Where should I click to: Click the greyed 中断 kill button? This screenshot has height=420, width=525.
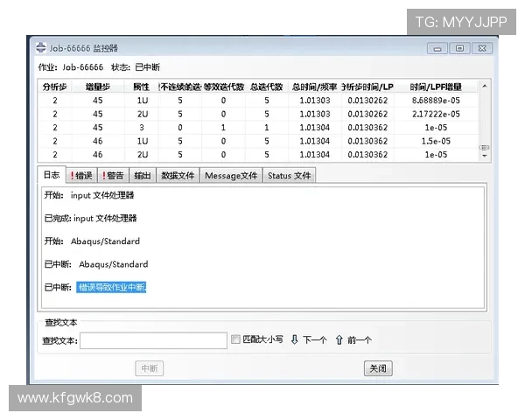150,368
